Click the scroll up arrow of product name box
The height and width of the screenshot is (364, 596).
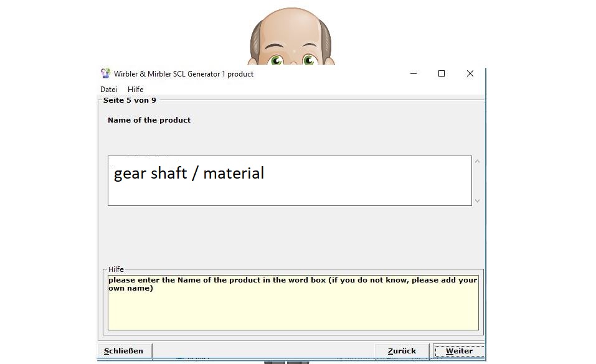click(478, 162)
